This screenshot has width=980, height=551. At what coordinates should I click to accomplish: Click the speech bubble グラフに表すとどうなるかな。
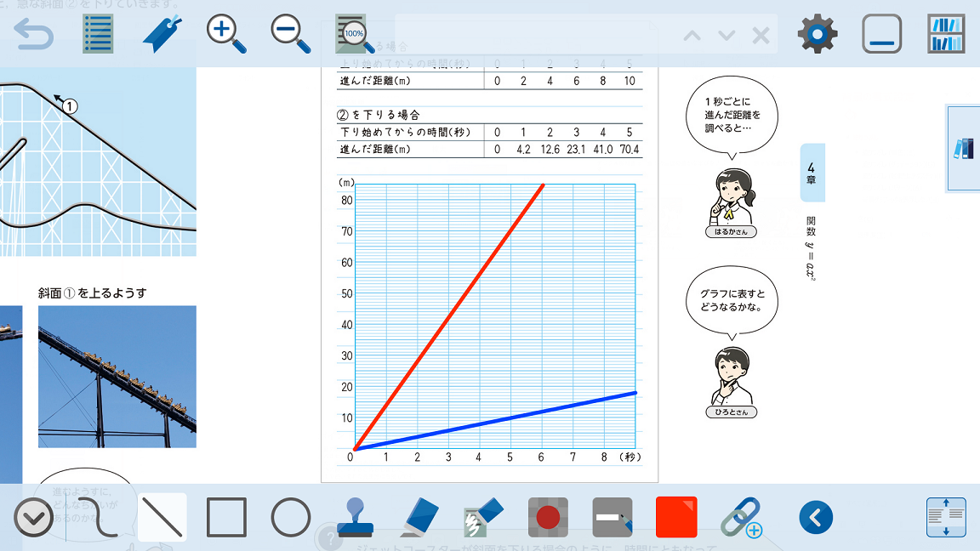732,300
